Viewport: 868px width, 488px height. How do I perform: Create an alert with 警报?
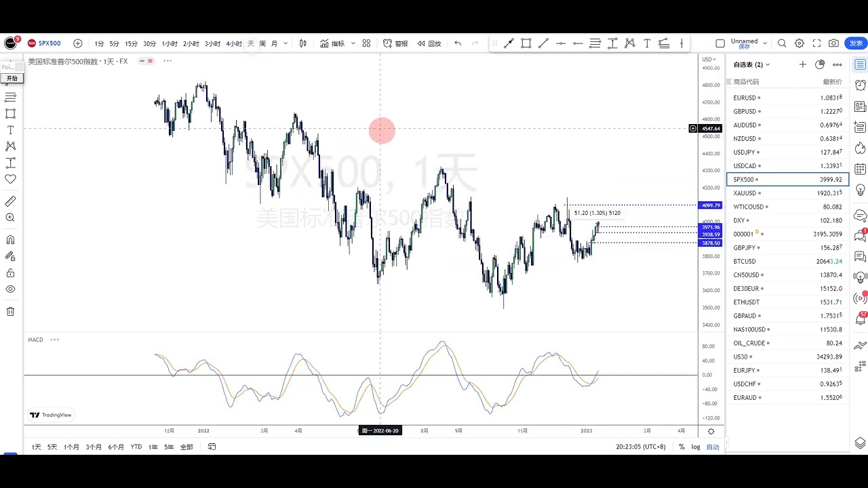[x=395, y=43]
